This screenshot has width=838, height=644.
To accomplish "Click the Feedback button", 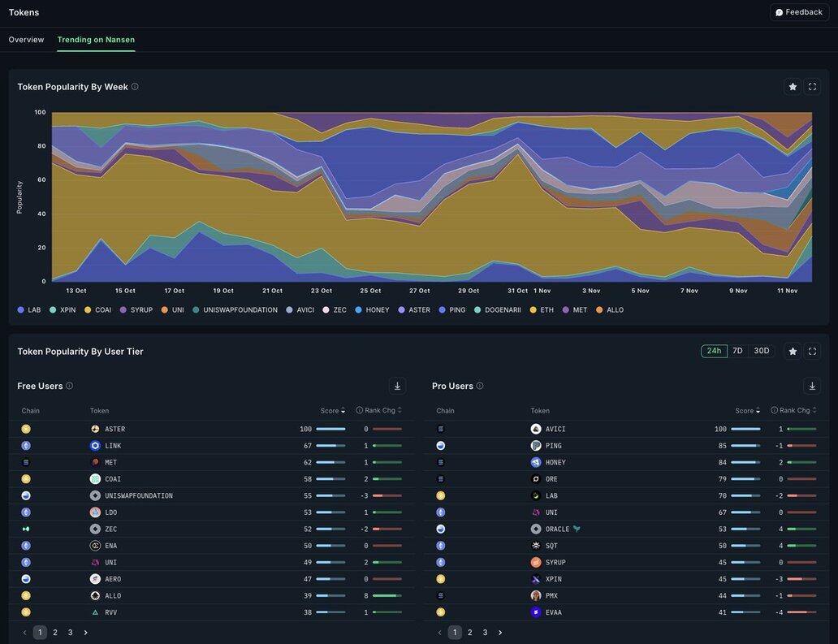I will 799,12.
